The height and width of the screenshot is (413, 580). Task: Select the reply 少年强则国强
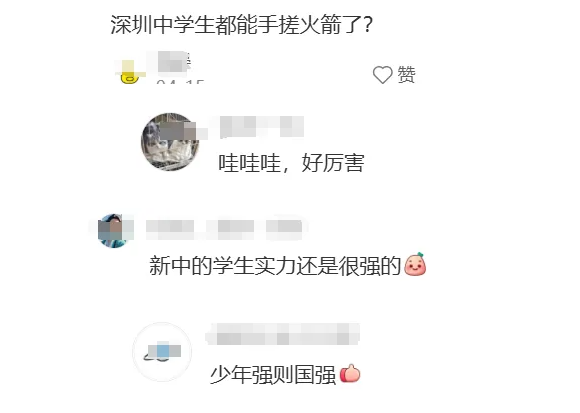click(x=273, y=375)
